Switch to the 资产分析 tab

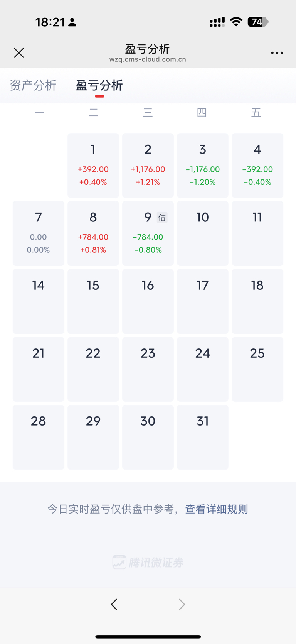click(33, 85)
